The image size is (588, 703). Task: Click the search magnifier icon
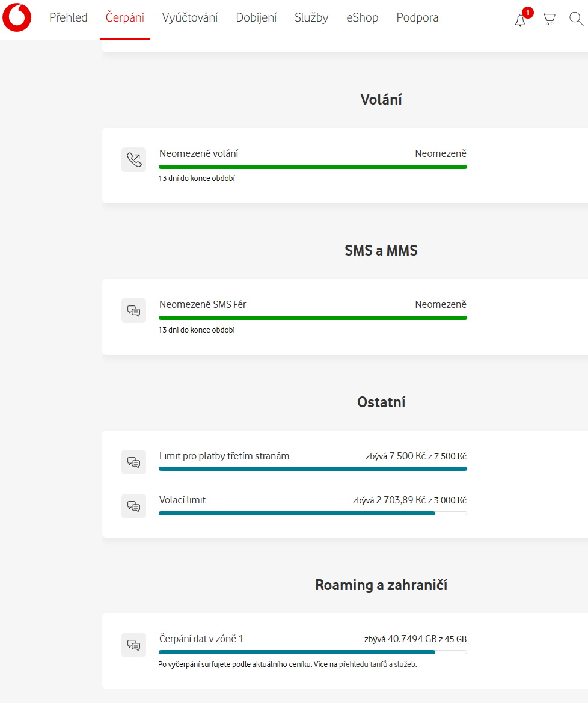tap(576, 19)
